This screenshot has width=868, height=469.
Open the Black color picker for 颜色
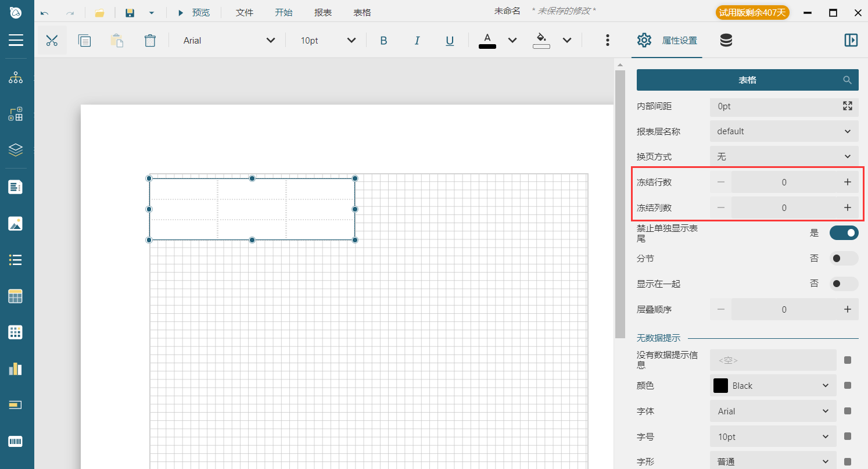pos(773,385)
